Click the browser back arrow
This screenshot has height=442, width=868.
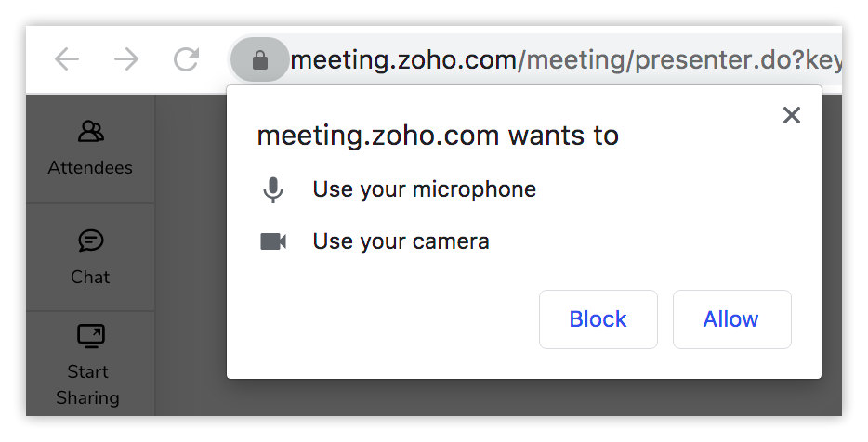point(67,60)
